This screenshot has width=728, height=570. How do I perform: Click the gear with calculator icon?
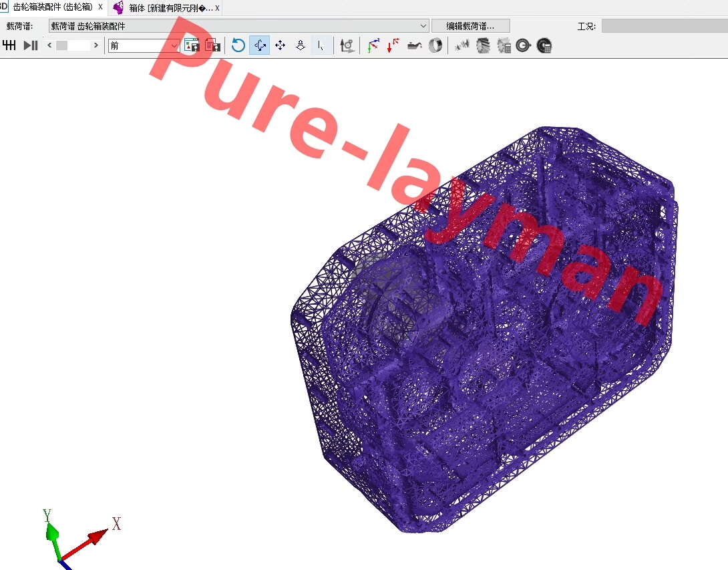[504, 45]
